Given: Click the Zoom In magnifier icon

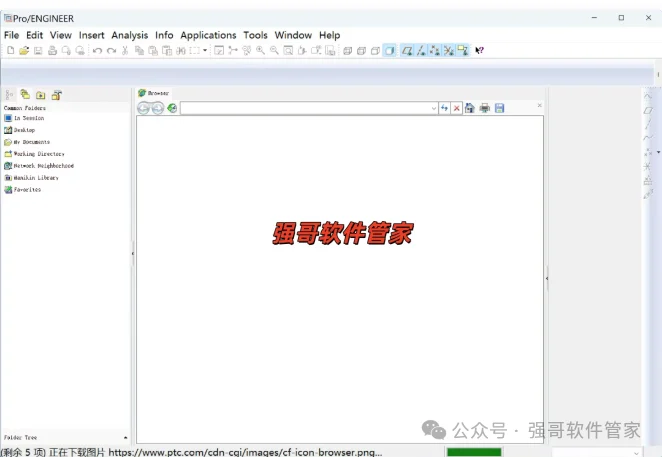Looking at the screenshot, I should [260, 51].
